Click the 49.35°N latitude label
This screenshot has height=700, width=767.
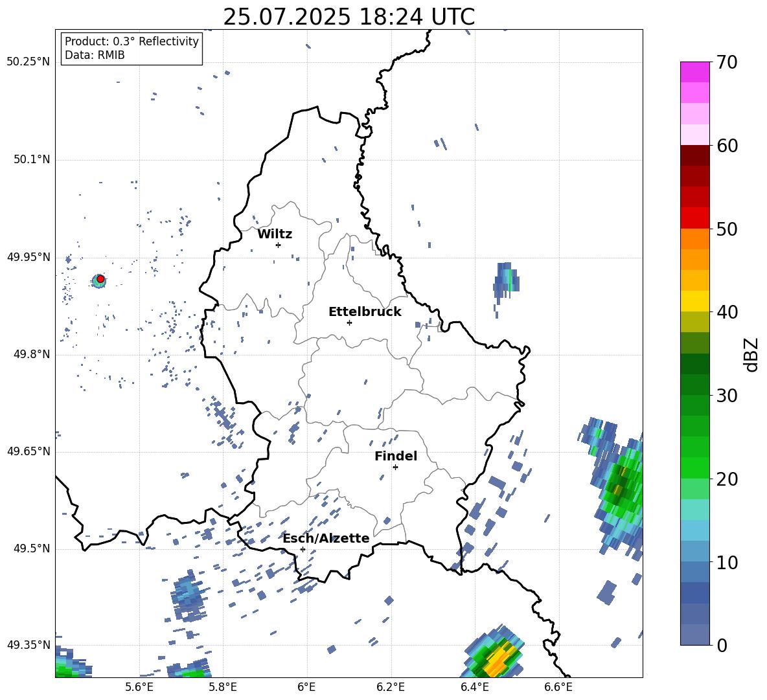click(29, 645)
